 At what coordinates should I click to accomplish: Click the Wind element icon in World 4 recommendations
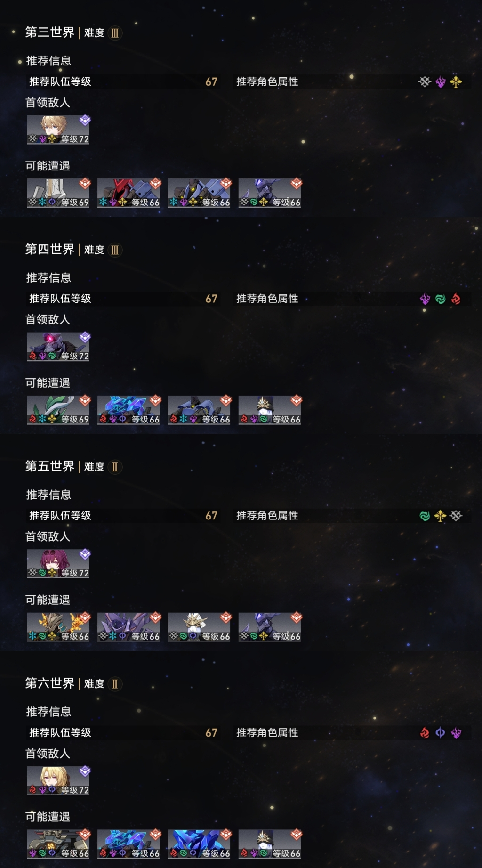coord(441,299)
